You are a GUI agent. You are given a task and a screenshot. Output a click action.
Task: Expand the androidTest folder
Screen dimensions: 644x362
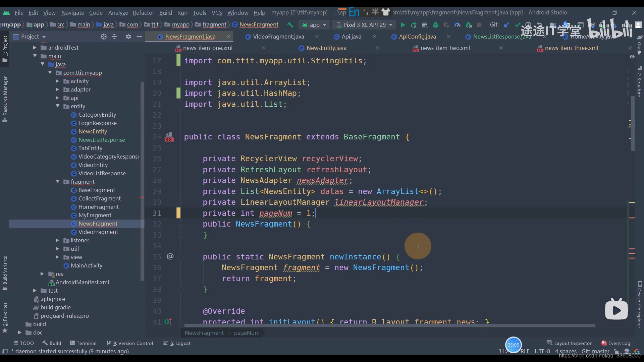click(35, 48)
